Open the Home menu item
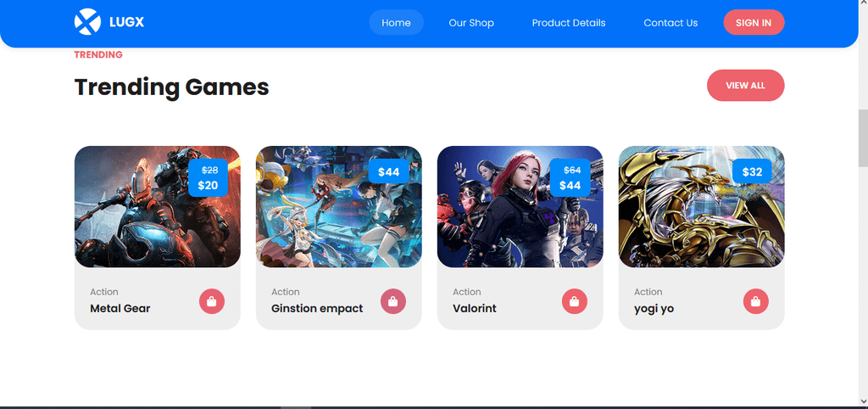The image size is (868, 409). tap(397, 23)
